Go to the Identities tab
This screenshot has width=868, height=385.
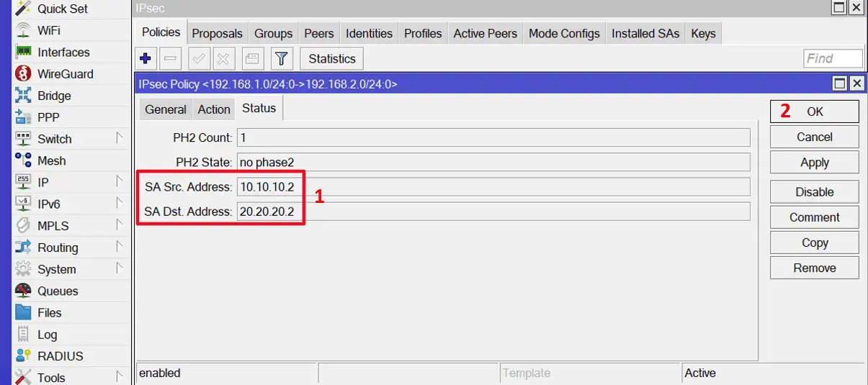pos(370,33)
